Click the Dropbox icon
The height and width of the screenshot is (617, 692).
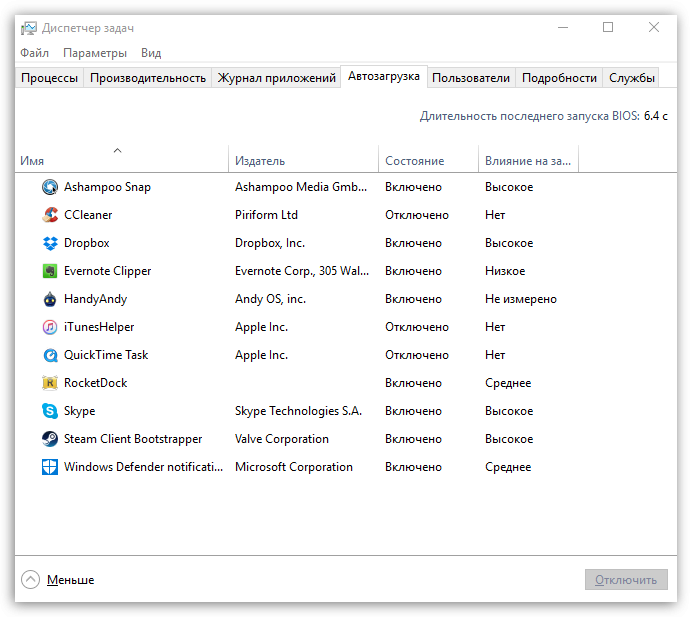[50, 243]
